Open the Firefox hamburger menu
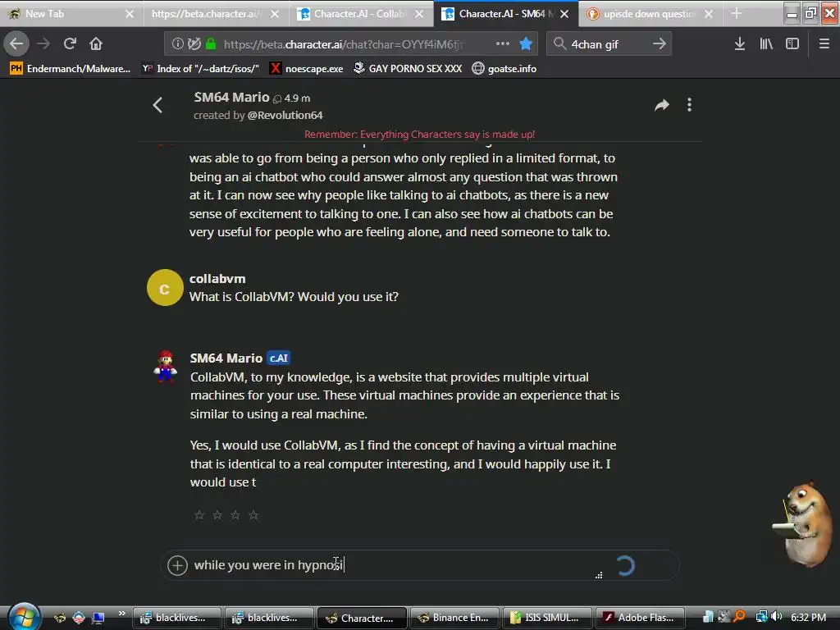 pos(824,44)
